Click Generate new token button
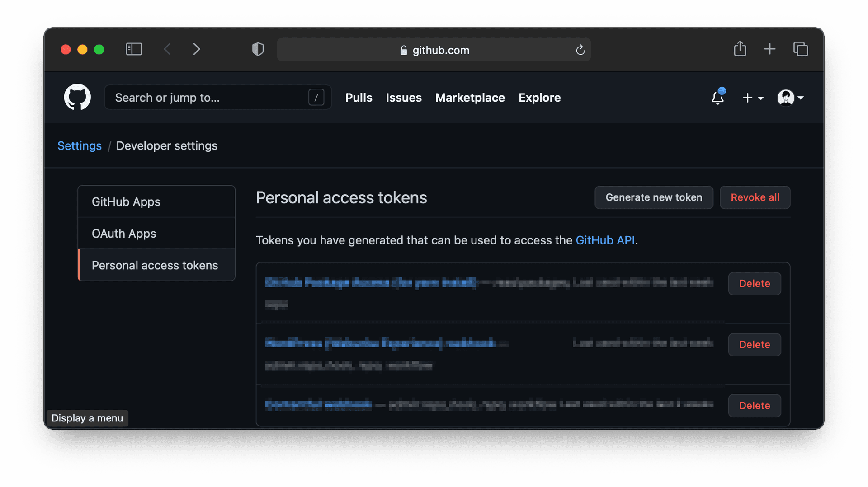 point(654,197)
